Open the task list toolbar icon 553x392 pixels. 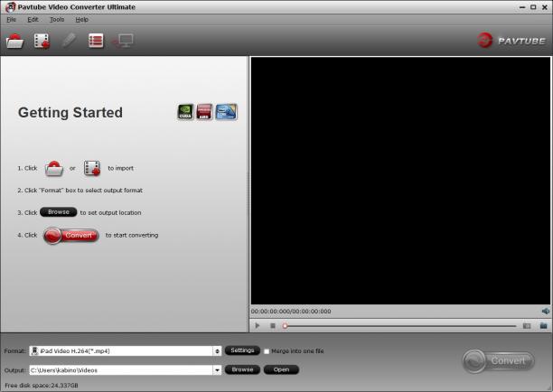coord(96,41)
